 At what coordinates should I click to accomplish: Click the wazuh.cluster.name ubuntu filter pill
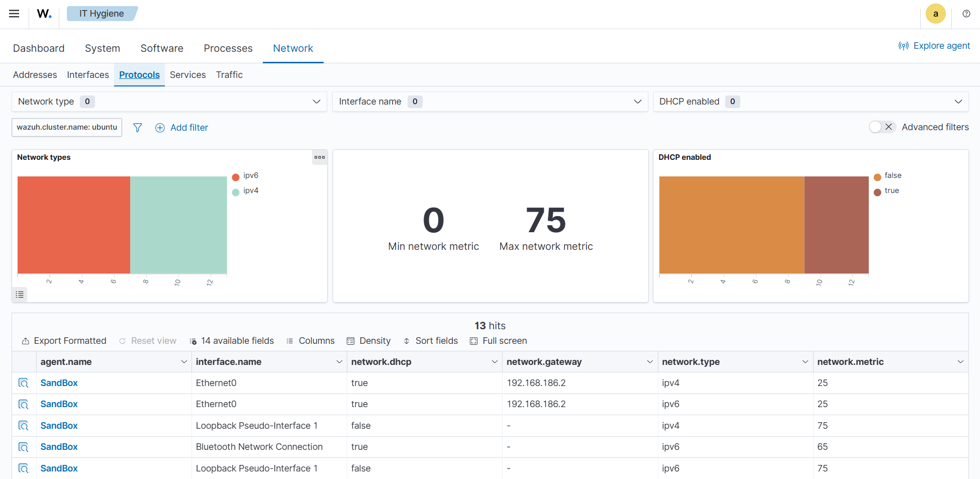tap(66, 127)
